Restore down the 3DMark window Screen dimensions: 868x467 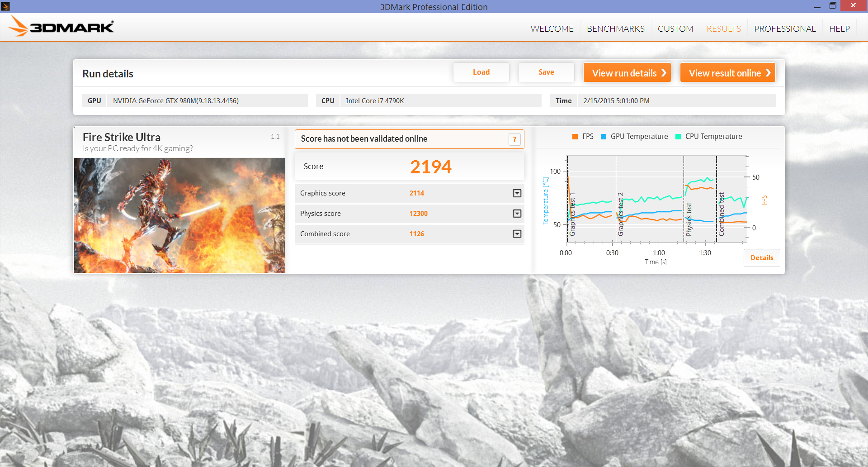[833, 5]
